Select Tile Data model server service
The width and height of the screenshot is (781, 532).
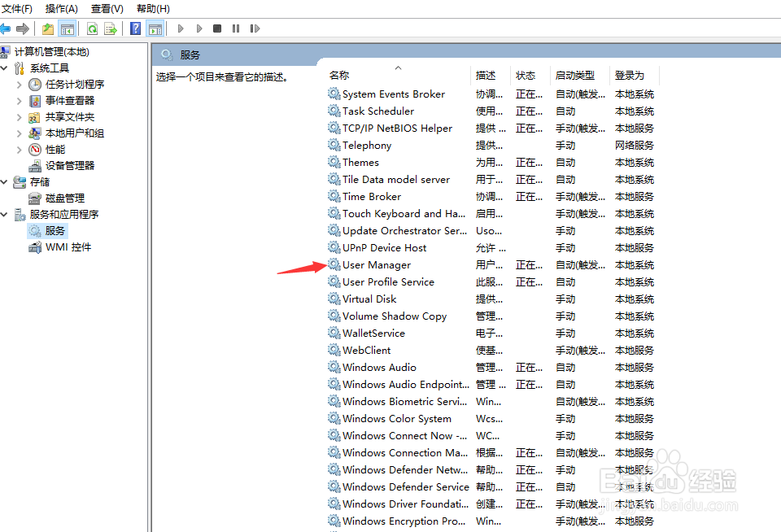[x=396, y=179]
